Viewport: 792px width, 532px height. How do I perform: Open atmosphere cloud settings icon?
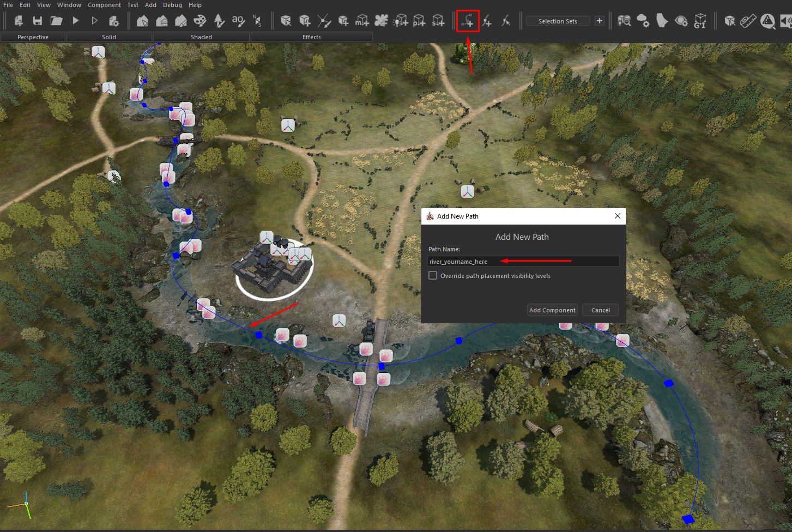pos(643,21)
